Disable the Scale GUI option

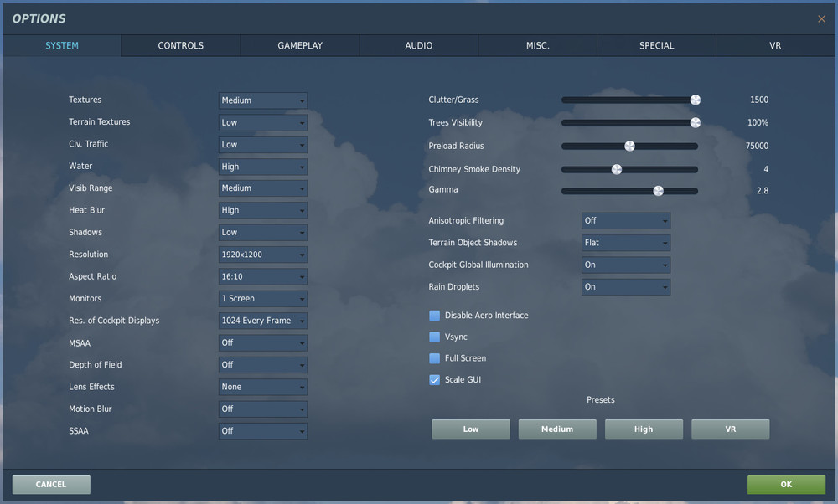[434, 379]
